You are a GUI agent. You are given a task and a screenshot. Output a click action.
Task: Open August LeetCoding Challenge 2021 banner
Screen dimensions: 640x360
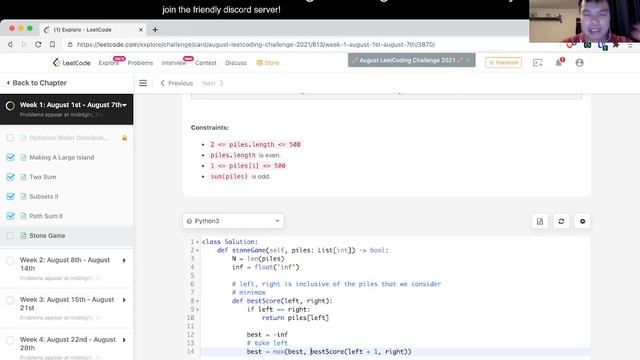(x=411, y=60)
